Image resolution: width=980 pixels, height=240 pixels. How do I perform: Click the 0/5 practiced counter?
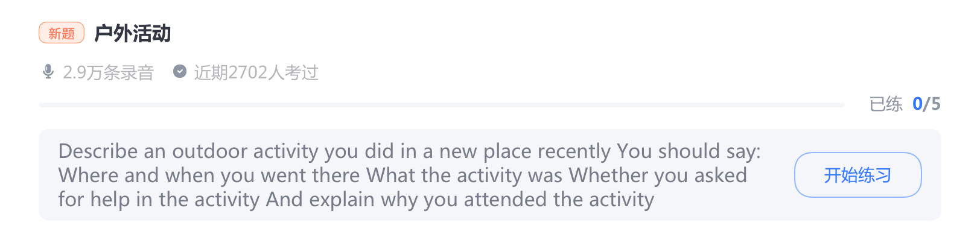click(x=926, y=104)
